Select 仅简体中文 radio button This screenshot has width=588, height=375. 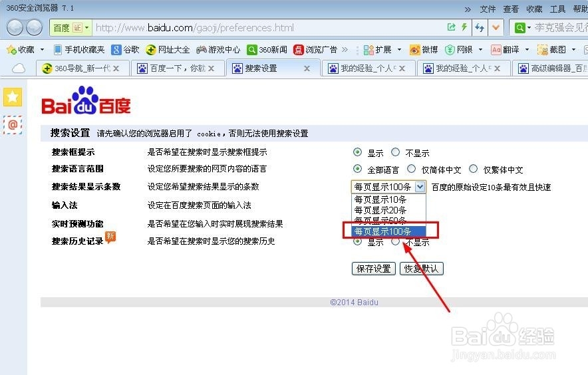click(411, 169)
